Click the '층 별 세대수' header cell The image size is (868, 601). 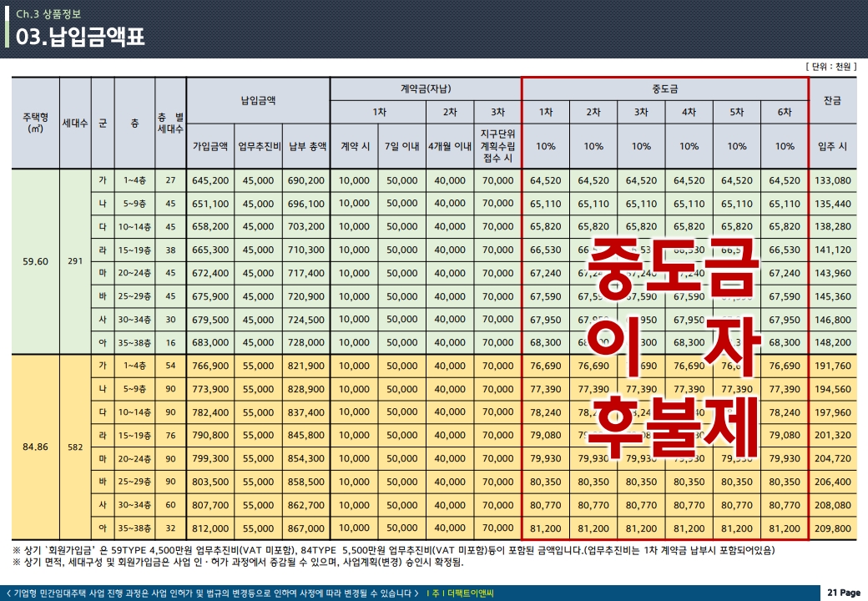click(x=170, y=123)
